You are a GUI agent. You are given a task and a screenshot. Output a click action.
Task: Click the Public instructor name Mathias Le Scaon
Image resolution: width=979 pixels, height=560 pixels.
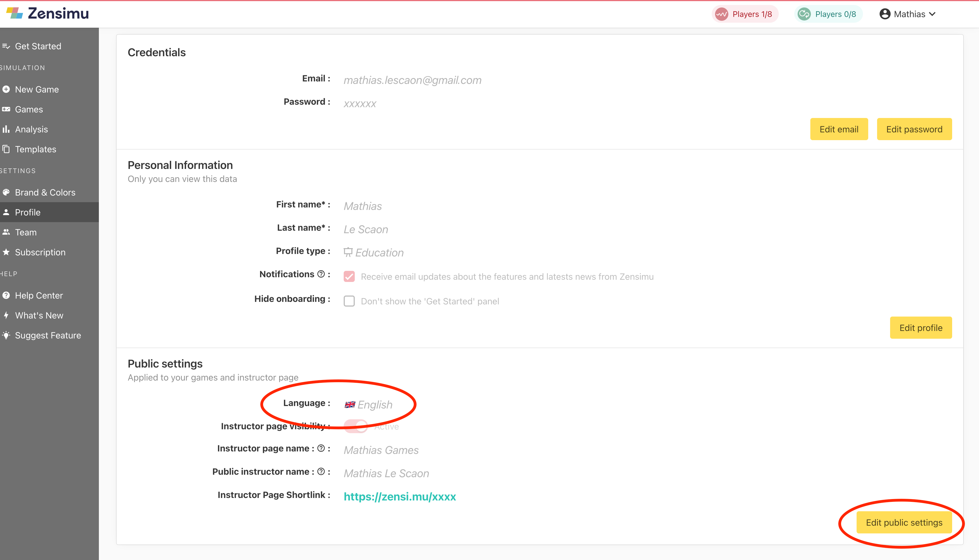(x=386, y=473)
